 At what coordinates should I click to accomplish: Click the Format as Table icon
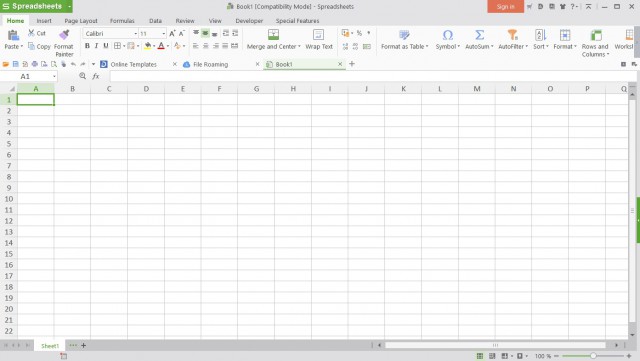404,35
